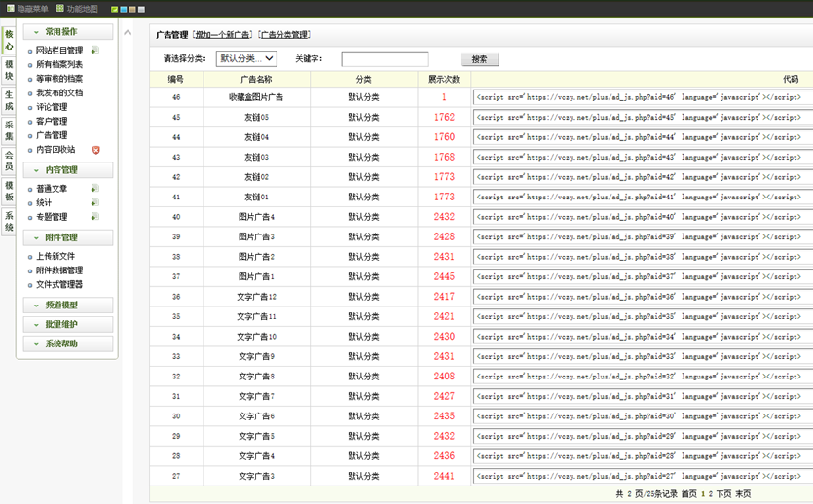Open the 功能地图 icon in top bar
The height and width of the screenshot is (504, 813).
pos(60,9)
